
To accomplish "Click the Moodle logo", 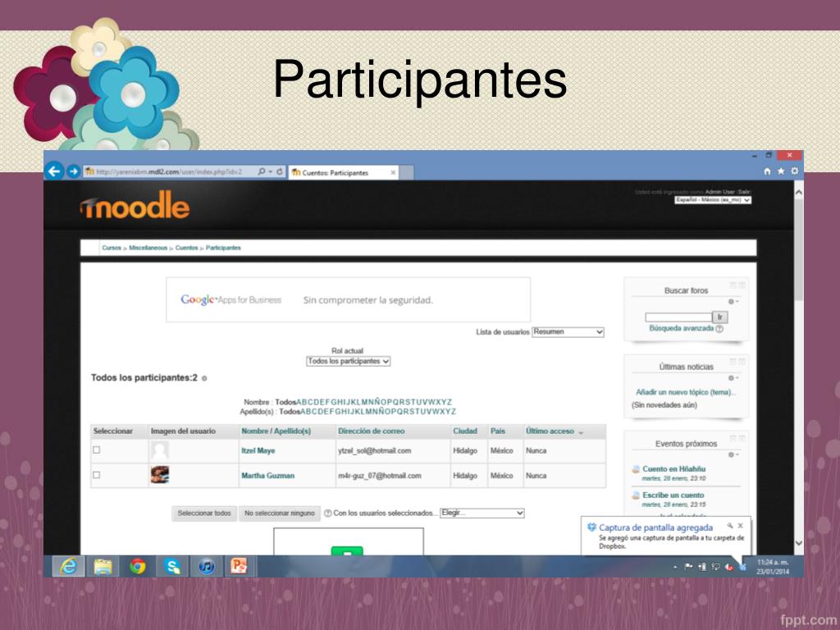I will [x=135, y=206].
